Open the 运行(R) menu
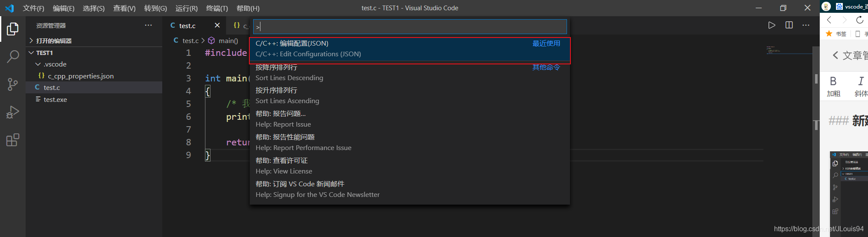 click(x=187, y=8)
